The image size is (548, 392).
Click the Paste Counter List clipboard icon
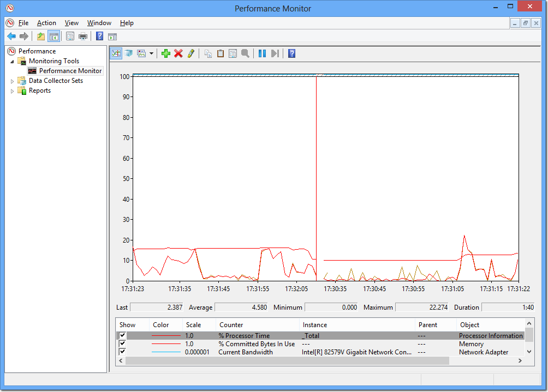[x=221, y=53]
